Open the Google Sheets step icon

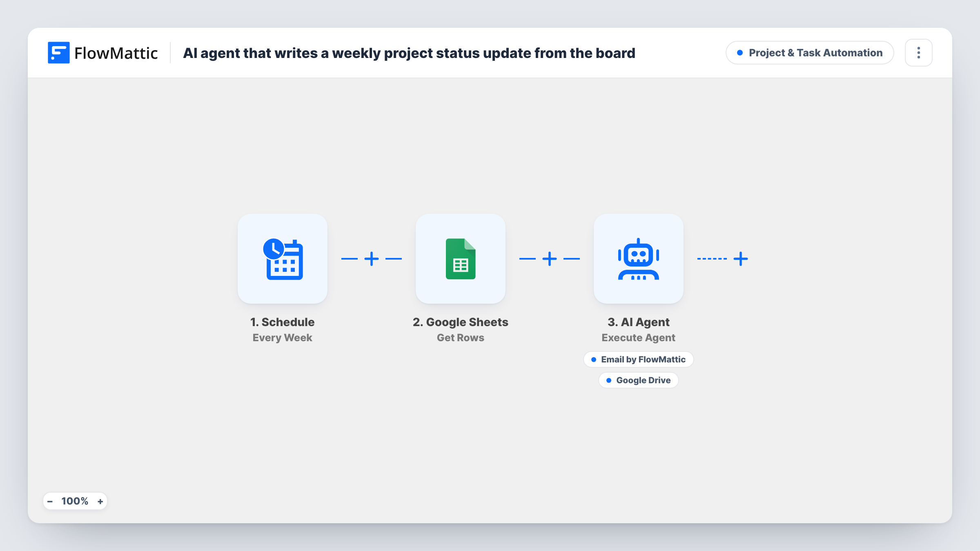(x=461, y=259)
